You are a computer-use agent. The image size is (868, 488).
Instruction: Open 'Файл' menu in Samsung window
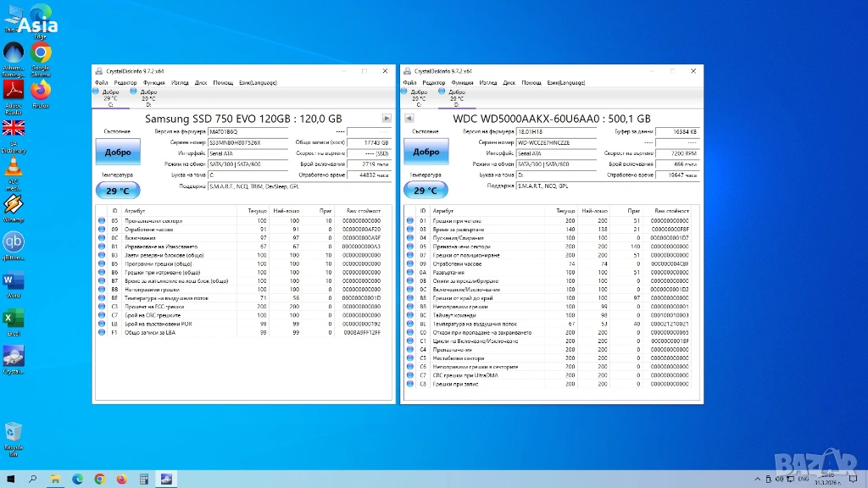[x=102, y=83]
